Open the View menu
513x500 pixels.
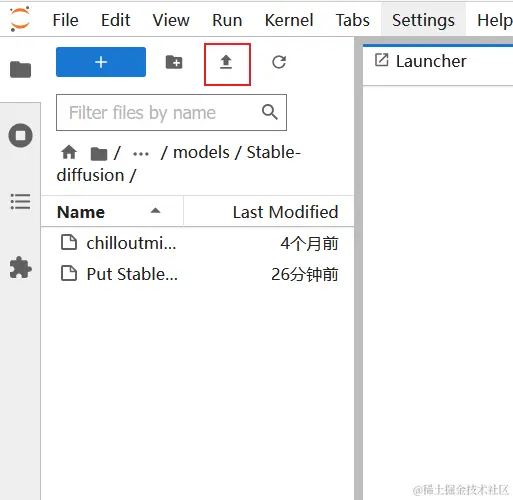[x=171, y=20]
